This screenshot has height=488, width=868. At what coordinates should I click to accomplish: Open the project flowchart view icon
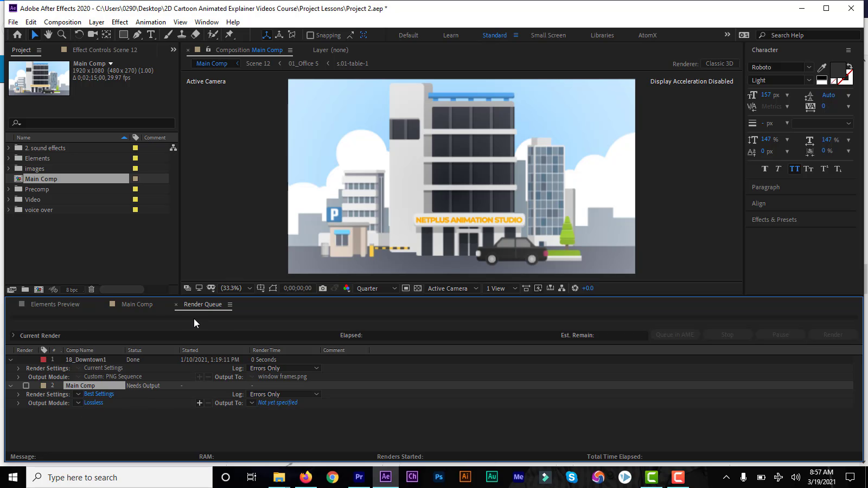(x=173, y=147)
